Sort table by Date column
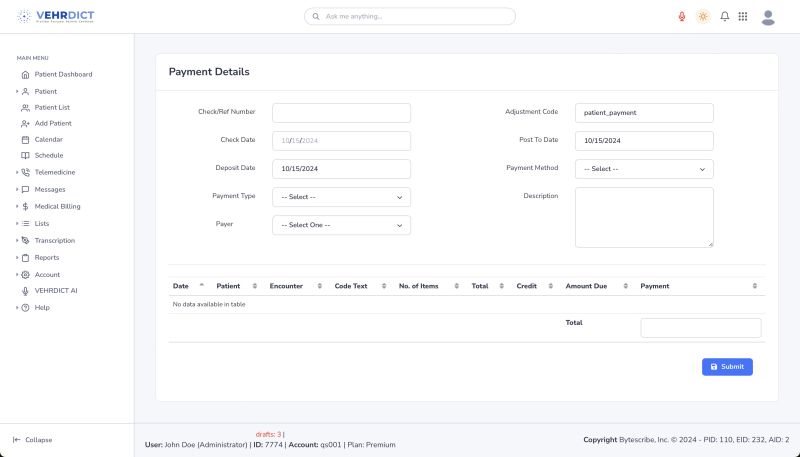800x457 pixels. click(x=188, y=286)
